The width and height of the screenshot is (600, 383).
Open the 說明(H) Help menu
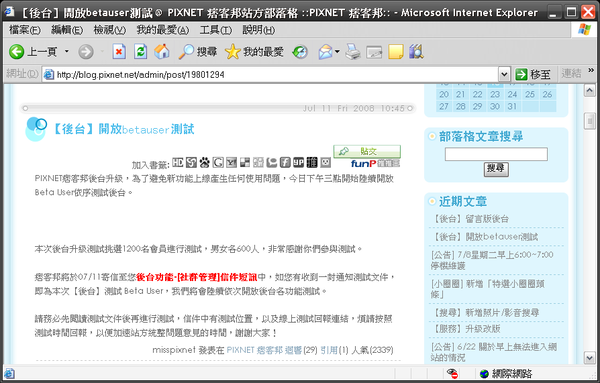pyautogui.click(x=258, y=30)
